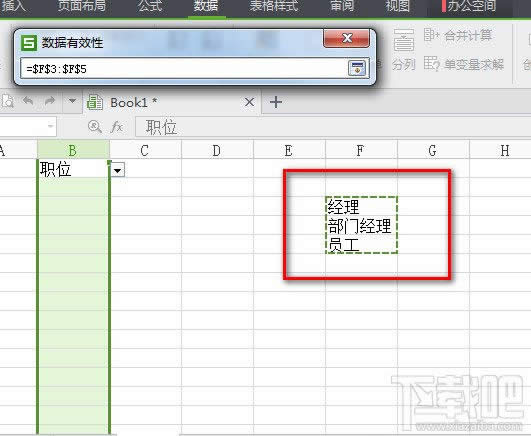Switch to the 审阅 ribbon tab
Viewport: 531px width, 436px height.
(x=342, y=6)
